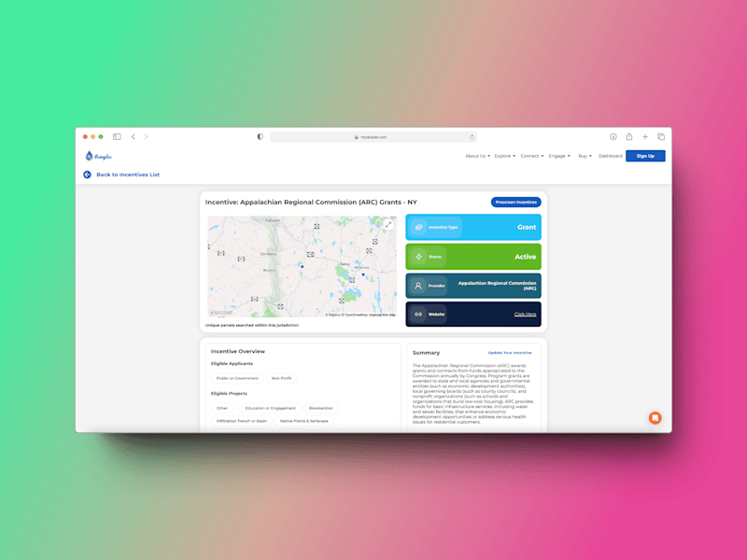This screenshot has height=560, width=747.
Task: Open the orange chat widget icon
Action: pos(655,417)
